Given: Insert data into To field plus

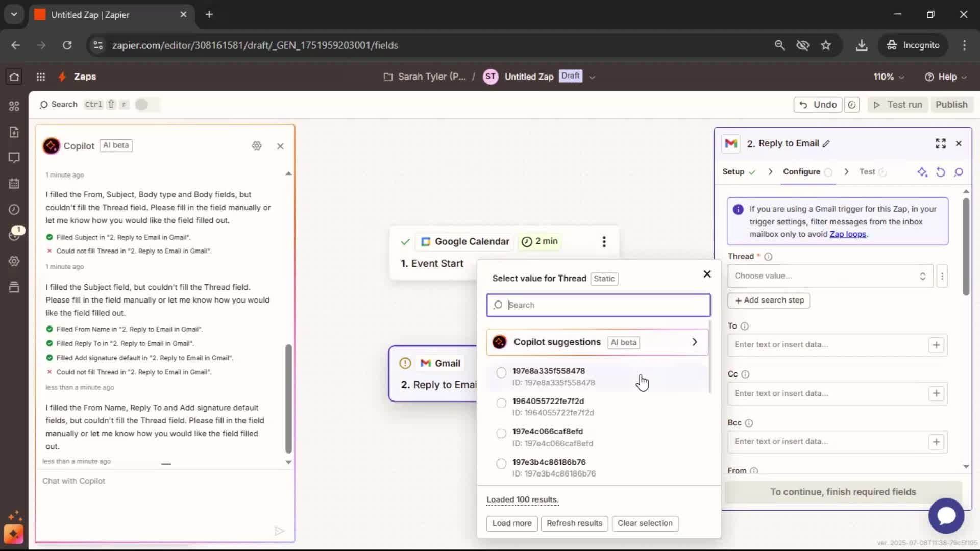Looking at the screenshot, I should coord(936,345).
